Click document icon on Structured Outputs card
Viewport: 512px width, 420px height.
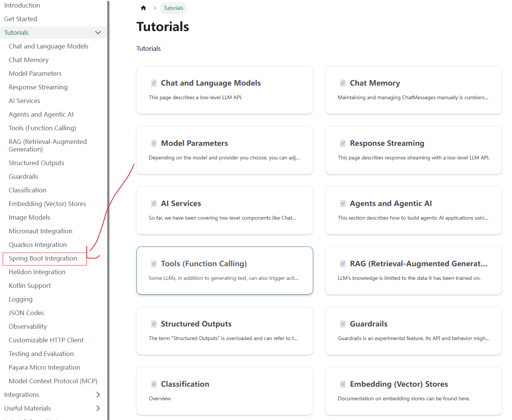(154, 324)
